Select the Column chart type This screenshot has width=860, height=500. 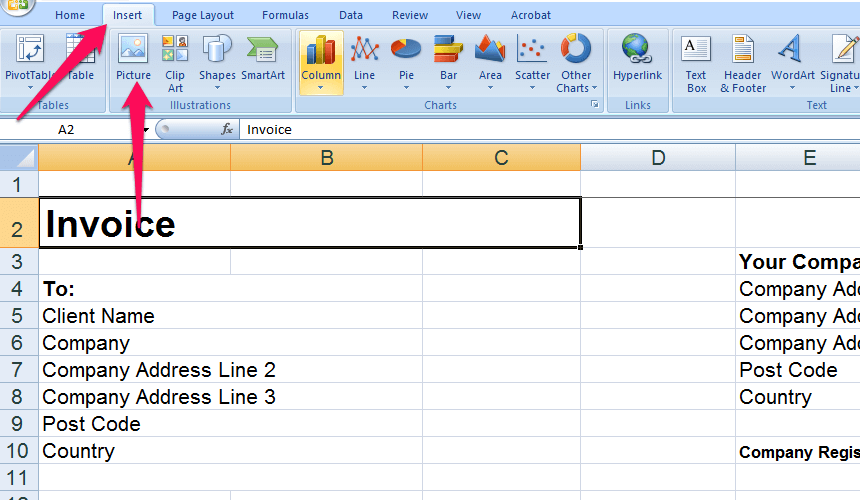(x=321, y=62)
